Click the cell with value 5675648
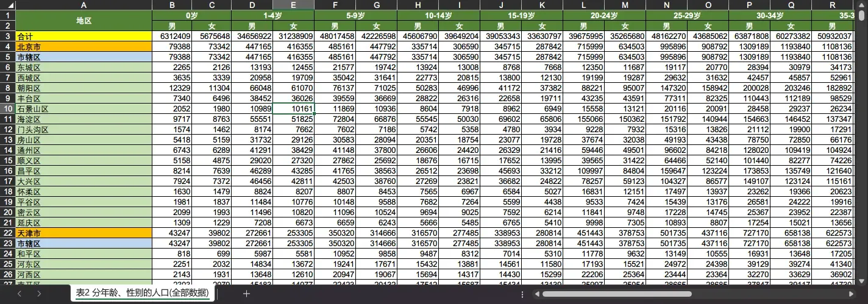Image resolution: width=868 pixels, height=304 pixels. coord(212,36)
